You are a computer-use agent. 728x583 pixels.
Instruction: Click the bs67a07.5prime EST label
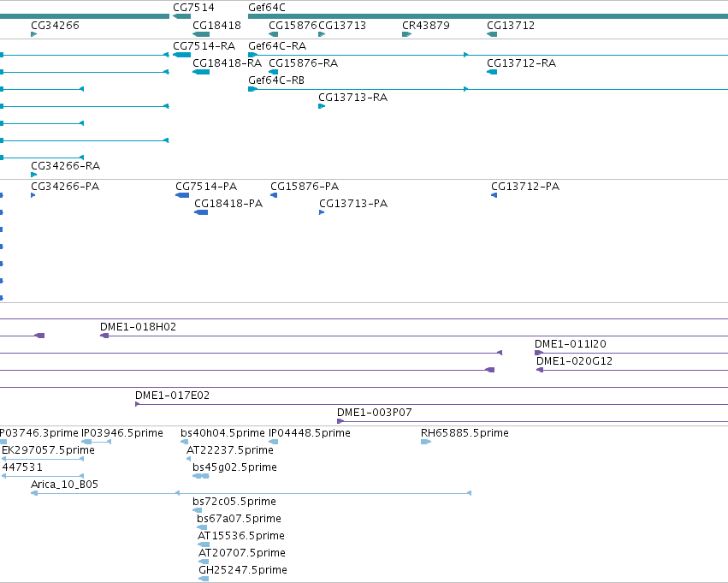point(240,519)
